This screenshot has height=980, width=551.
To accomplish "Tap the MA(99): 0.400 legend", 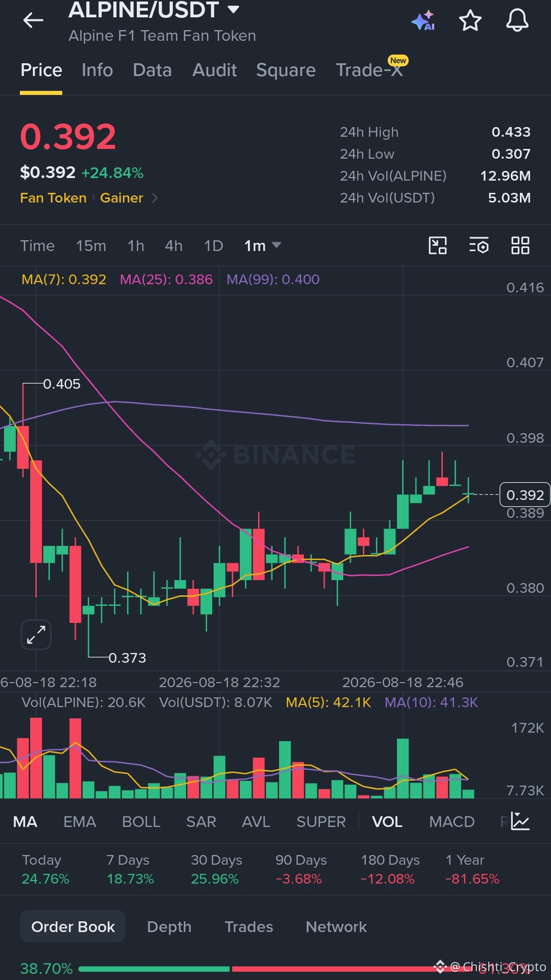I will pyautogui.click(x=273, y=279).
